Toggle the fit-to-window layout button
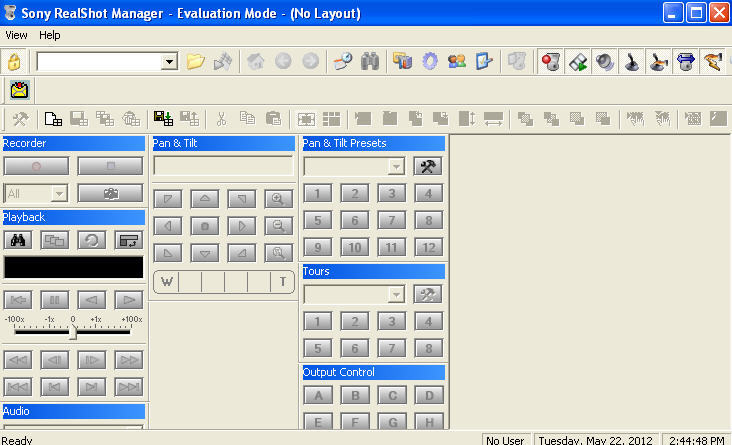 point(306,119)
